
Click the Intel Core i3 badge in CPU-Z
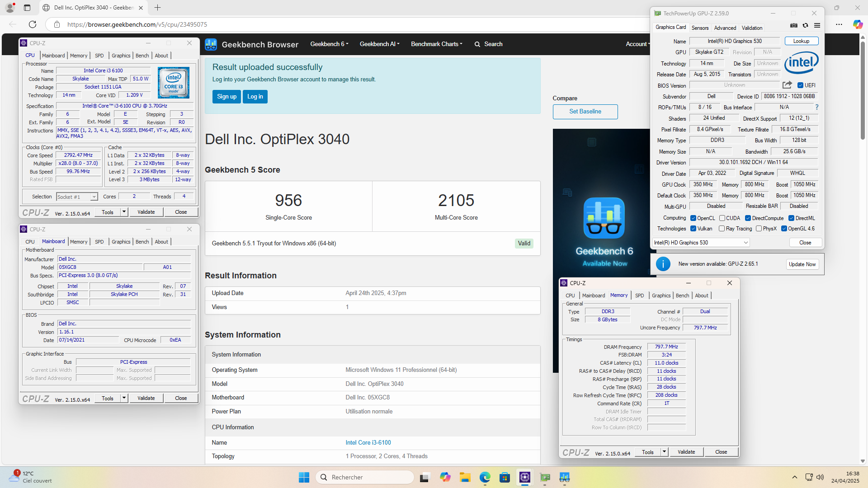(174, 83)
